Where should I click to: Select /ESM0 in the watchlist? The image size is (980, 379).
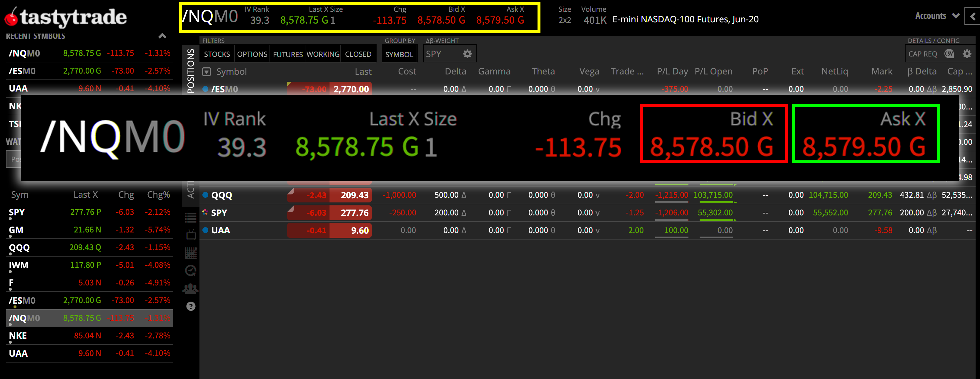[x=22, y=300]
